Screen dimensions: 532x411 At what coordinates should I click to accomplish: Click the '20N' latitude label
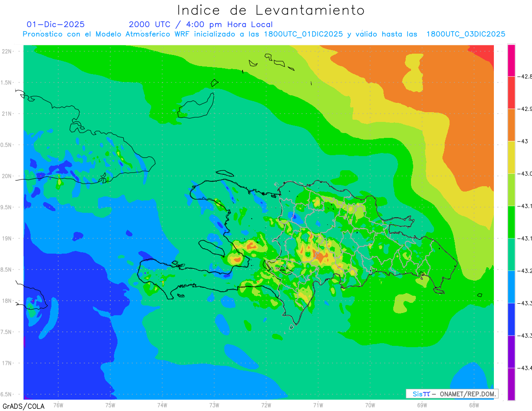coord(8,176)
